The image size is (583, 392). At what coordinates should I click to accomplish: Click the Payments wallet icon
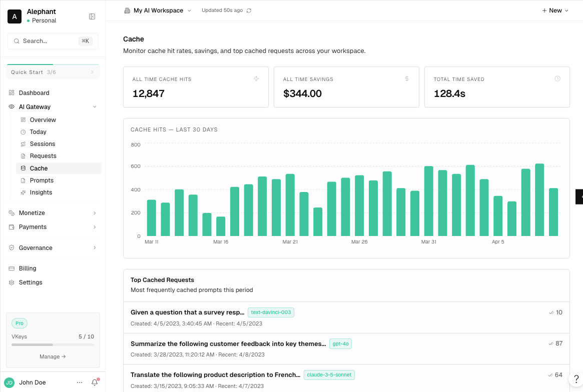(12, 226)
